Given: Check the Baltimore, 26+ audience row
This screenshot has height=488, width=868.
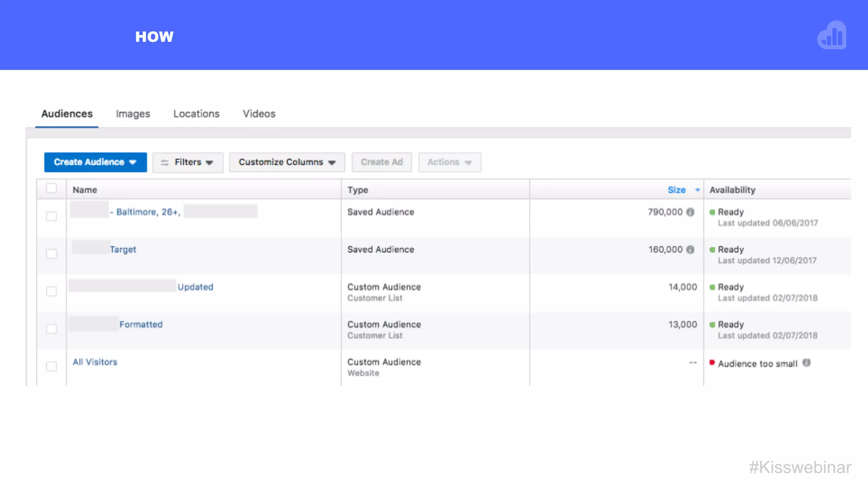Looking at the screenshot, I should [x=51, y=216].
